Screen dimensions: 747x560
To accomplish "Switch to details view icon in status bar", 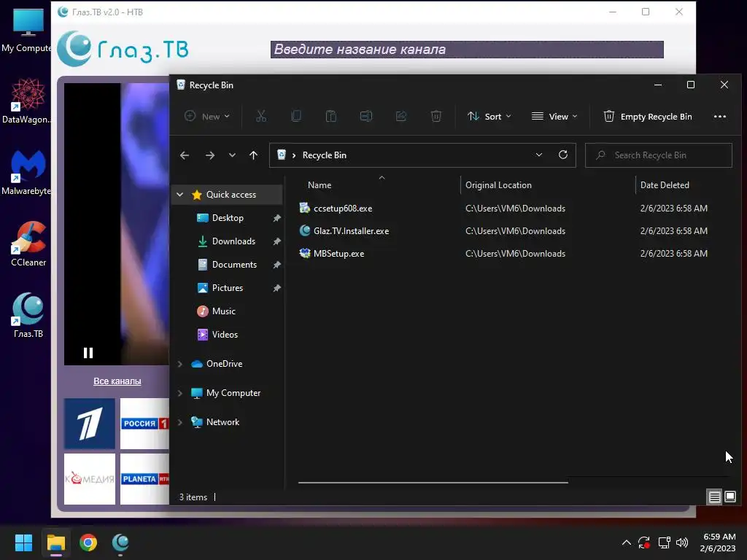I will [715, 497].
